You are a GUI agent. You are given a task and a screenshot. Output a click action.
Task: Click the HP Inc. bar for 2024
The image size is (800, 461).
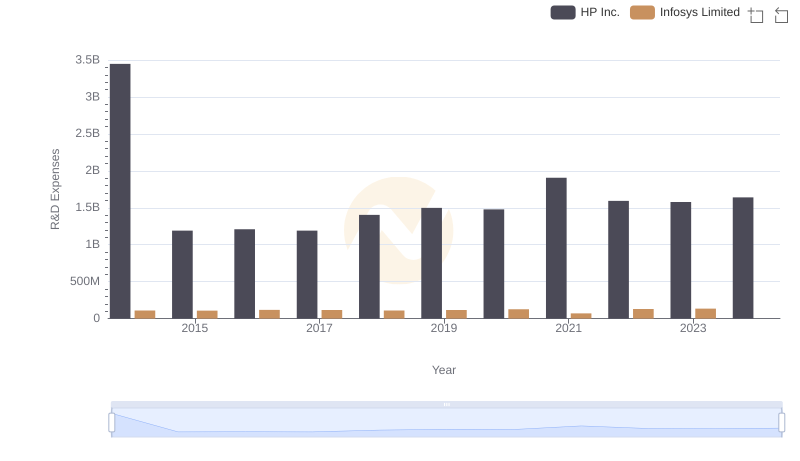743,258
